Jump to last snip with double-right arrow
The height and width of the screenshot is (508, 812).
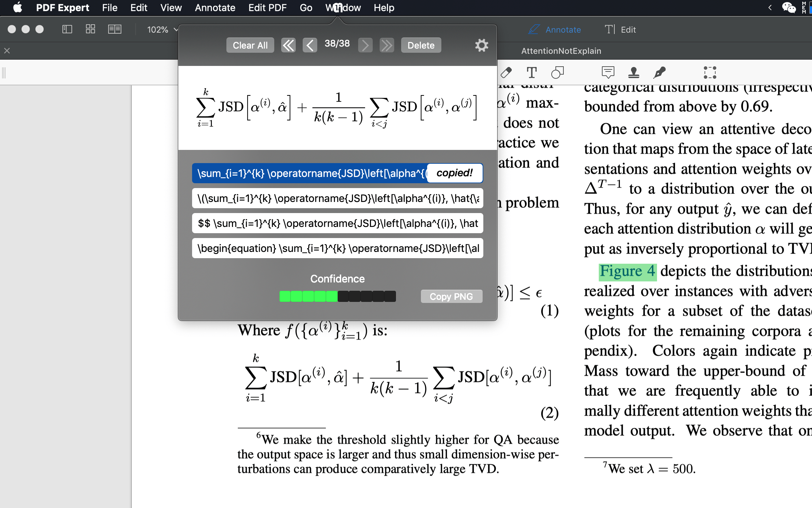387,45
